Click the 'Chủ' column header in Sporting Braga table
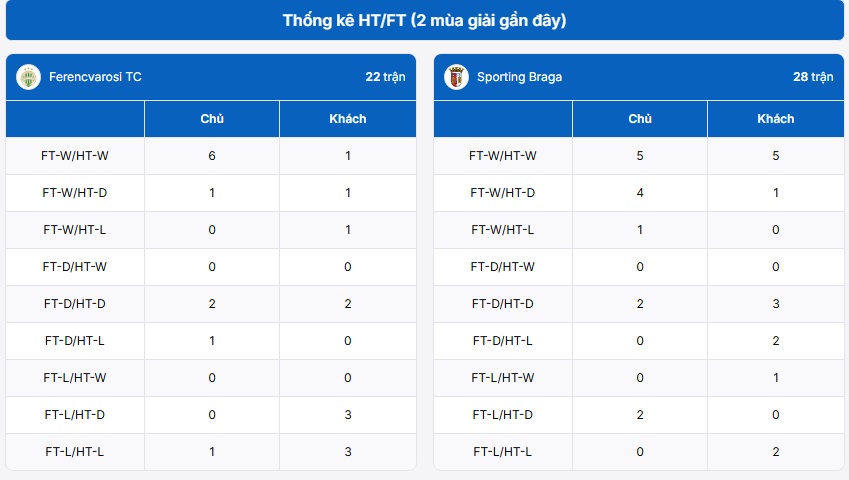Screen dimensions: 849x480 click(x=639, y=119)
